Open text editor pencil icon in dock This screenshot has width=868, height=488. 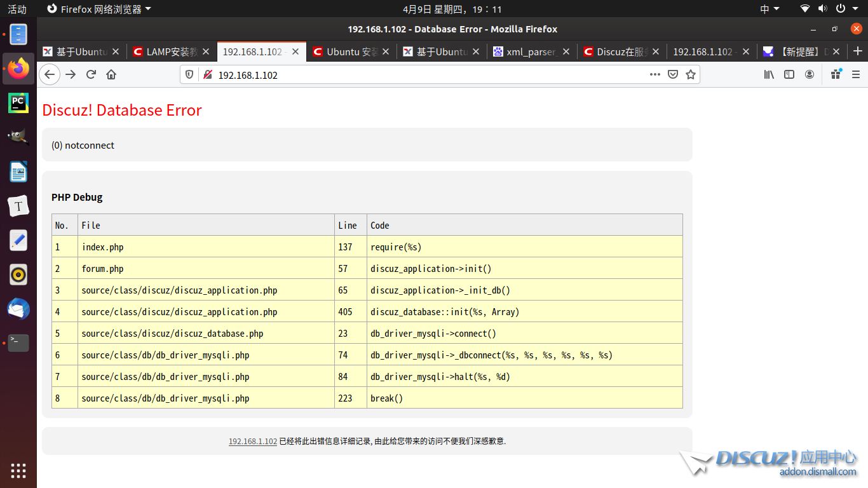point(18,240)
